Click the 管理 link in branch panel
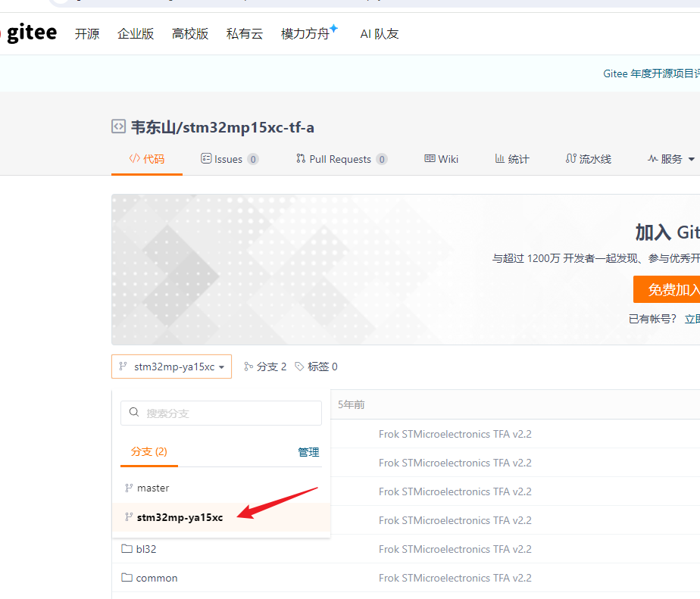The image size is (700, 599). 308,452
